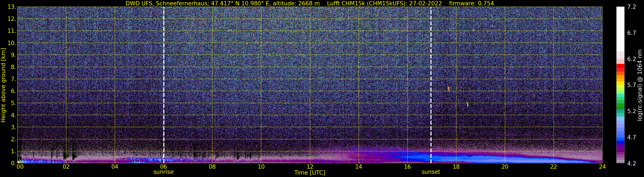Click the time axis tick '08'
The height and width of the screenshot is (177, 644).
pos(212,167)
